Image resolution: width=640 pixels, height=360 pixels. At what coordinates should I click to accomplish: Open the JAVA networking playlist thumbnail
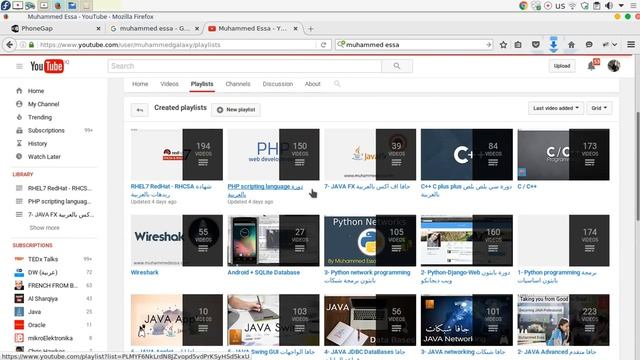click(467, 320)
